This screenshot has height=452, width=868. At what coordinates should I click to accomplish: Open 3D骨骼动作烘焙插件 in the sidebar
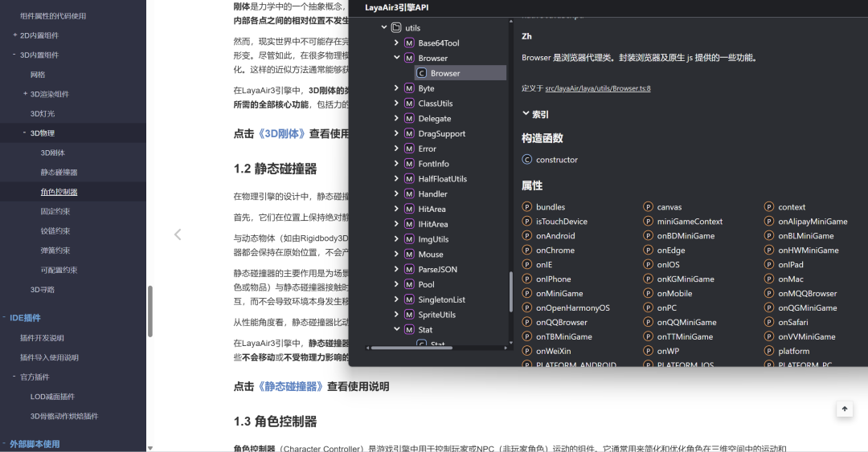64,416
